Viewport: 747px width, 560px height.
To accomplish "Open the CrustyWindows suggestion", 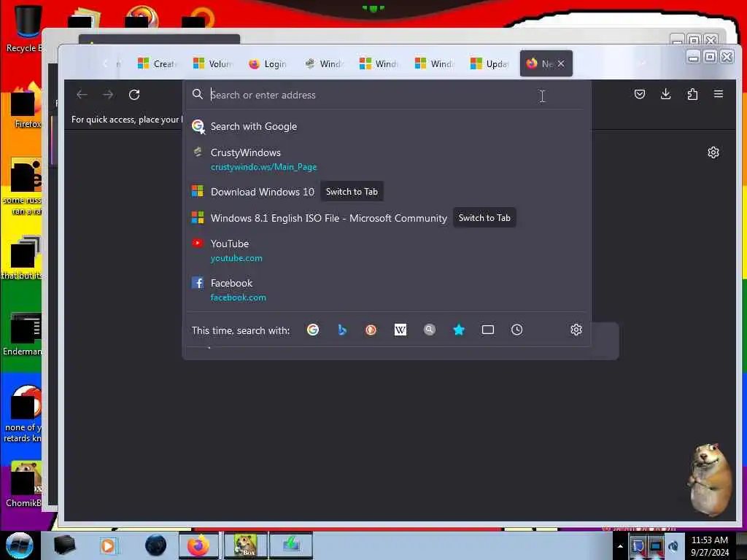I will click(x=387, y=159).
